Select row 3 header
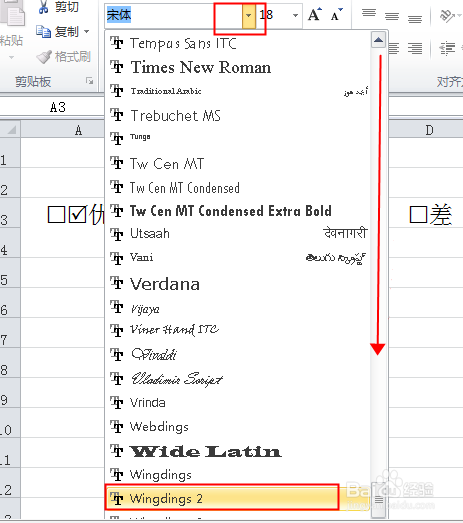This screenshot has width=463, height=523. (x=10, y=213)
